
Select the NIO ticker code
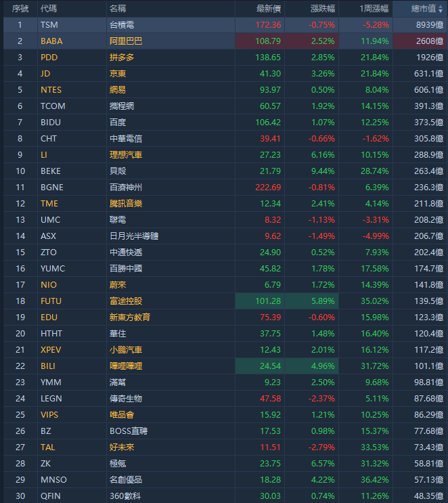coord(49,284)
